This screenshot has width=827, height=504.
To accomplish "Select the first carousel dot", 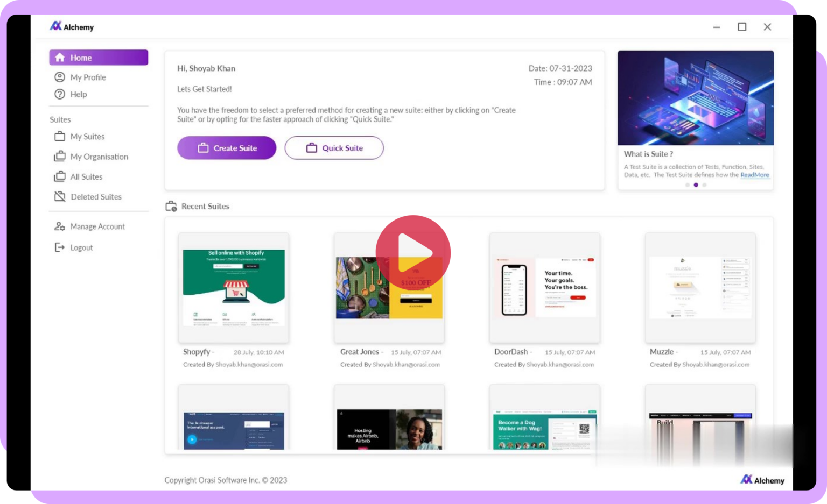I will [x=688, y=185].
